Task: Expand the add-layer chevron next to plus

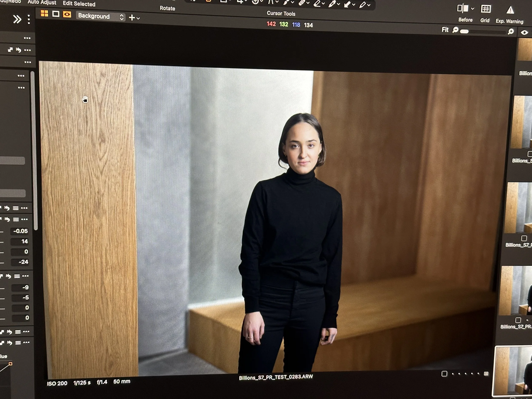Action: tap(138, 18)
